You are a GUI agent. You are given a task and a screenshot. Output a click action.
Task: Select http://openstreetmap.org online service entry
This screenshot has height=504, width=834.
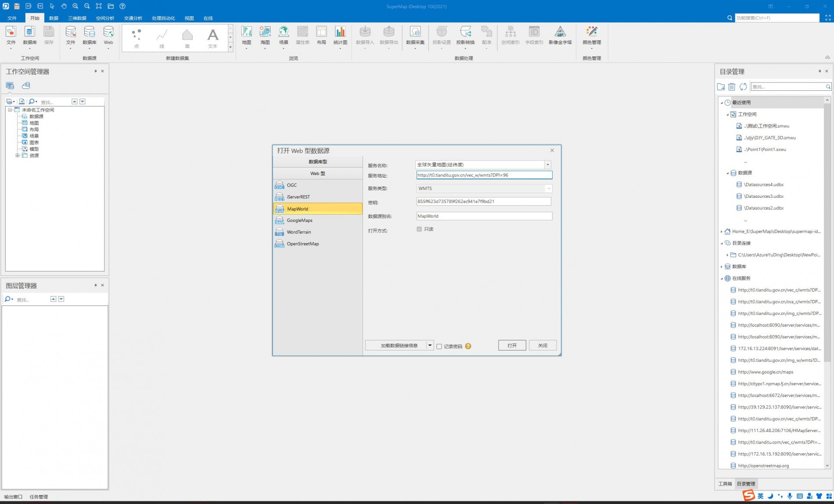coord(763,466)
